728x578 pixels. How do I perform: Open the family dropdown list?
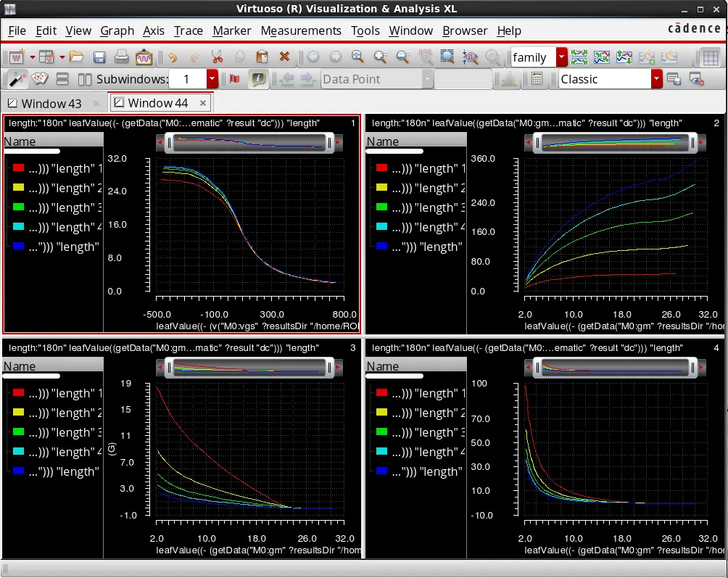pos(562,57)
